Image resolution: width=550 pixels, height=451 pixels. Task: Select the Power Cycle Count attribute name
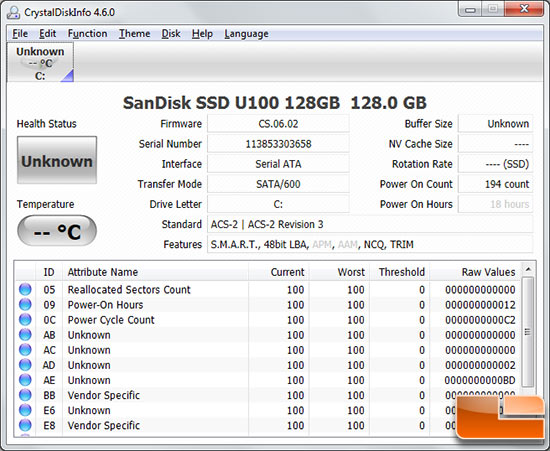[111, 320]
